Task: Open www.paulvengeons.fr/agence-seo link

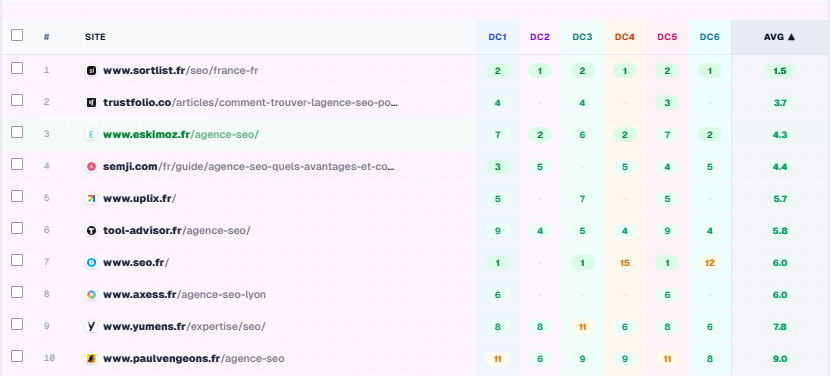Action: coord(194,359)
